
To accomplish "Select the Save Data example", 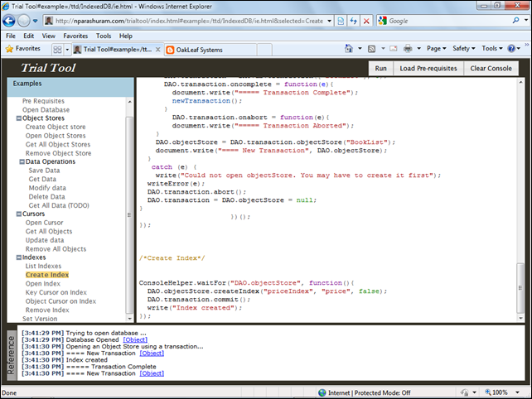I will click(44, 171).
